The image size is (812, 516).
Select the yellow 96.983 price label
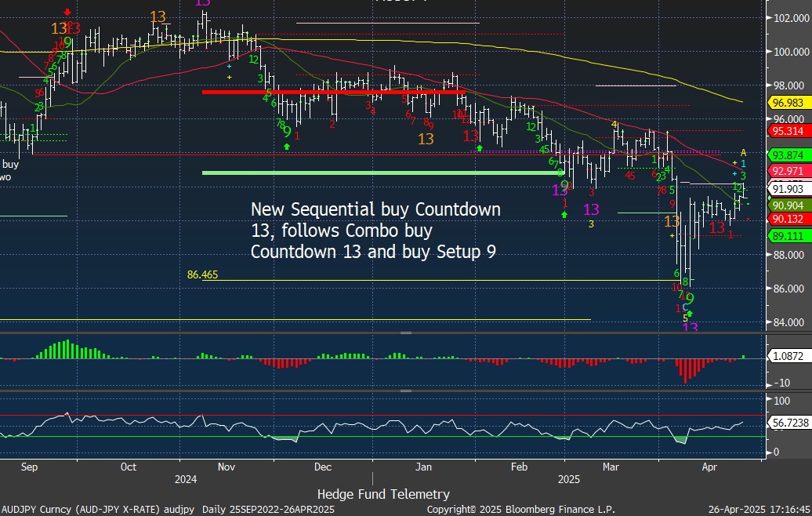point(788,103)
